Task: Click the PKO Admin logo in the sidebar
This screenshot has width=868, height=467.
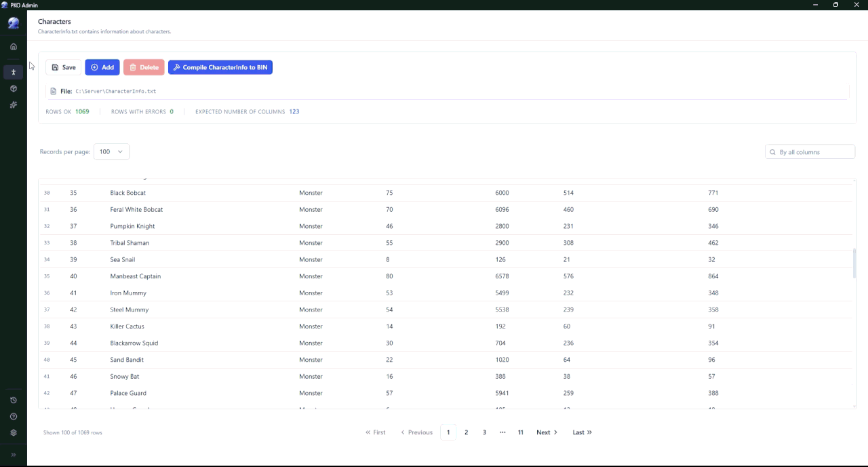Action: tap(14, 23)
